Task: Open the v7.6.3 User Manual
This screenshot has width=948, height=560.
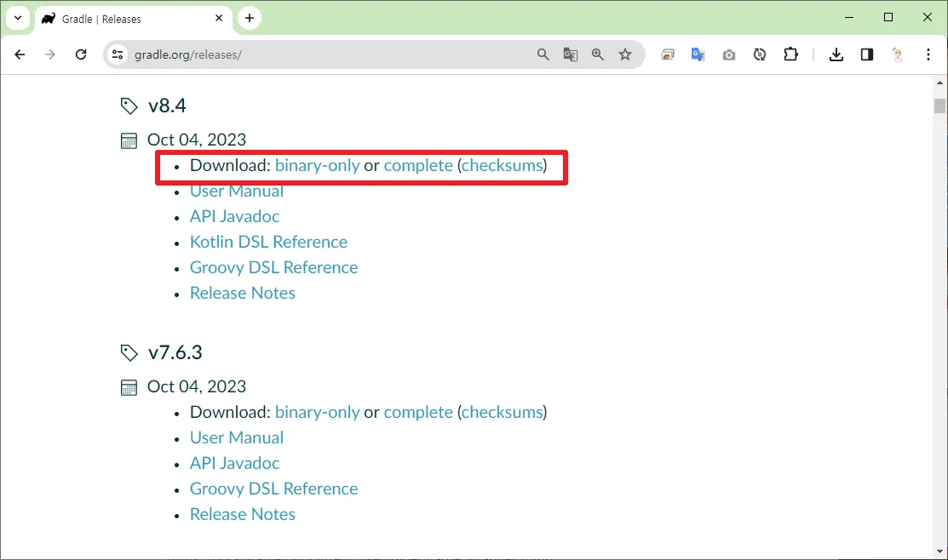Action: coord(237,437)
